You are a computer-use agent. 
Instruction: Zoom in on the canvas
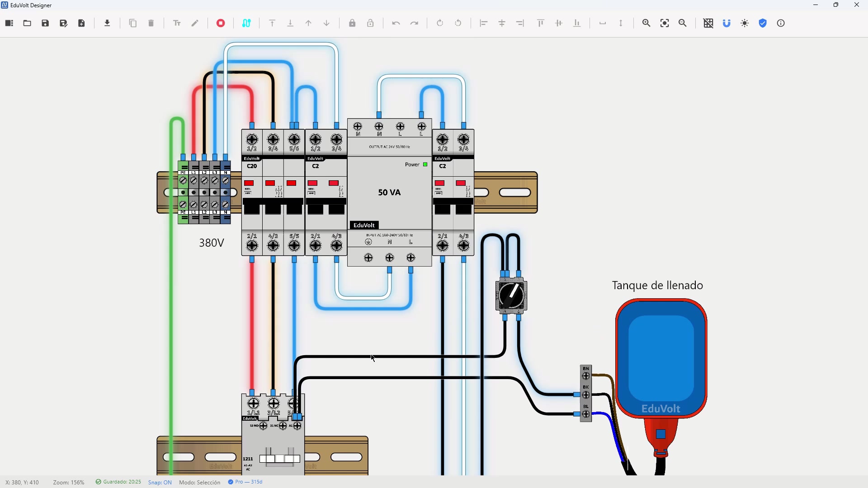coord(646,23)
